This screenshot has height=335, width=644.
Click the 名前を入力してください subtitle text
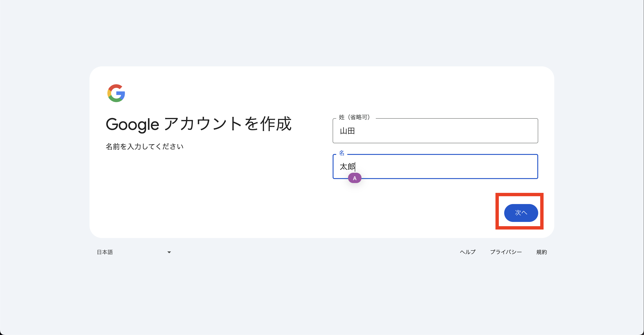tap(145, 146)
